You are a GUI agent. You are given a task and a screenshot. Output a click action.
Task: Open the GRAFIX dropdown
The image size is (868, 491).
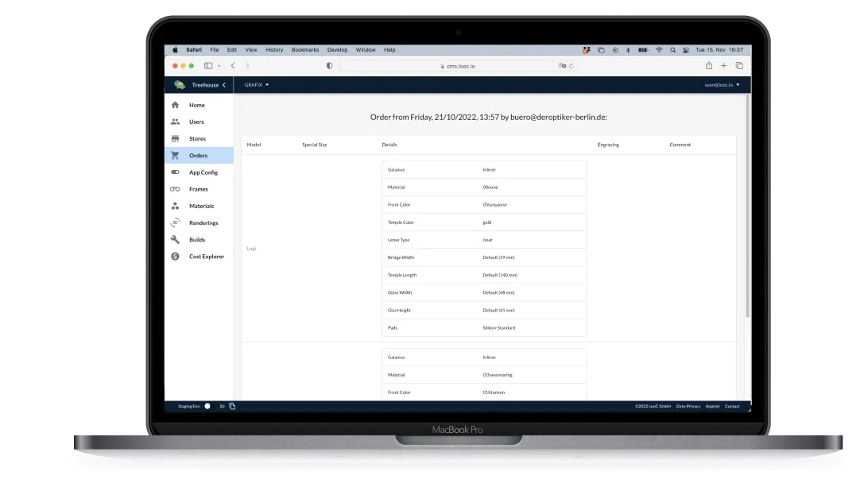257,85
